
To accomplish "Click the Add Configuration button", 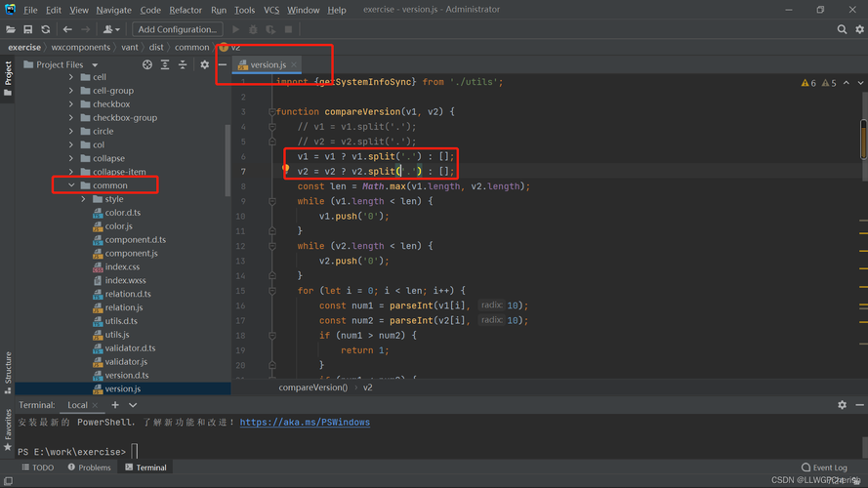I will click(x=177, y=29).
